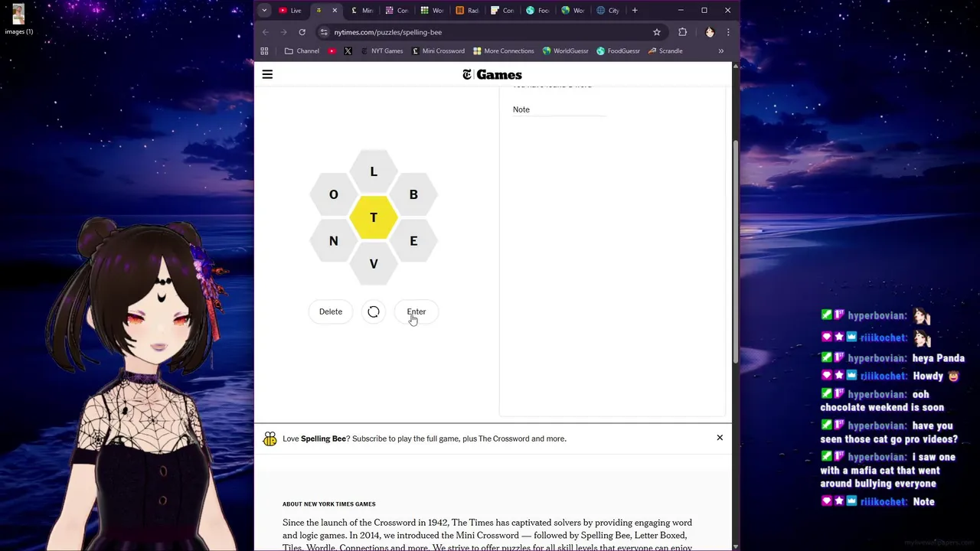980x551 pixels.
Task: Open the FoodGuessr bookmark
Action: click(618, 51)
